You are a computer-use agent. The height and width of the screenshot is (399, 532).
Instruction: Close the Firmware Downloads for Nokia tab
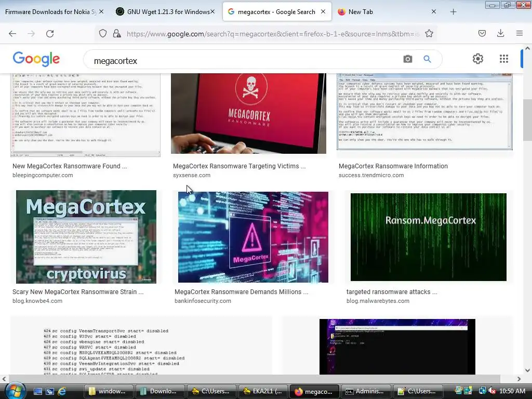coord(101,11)
